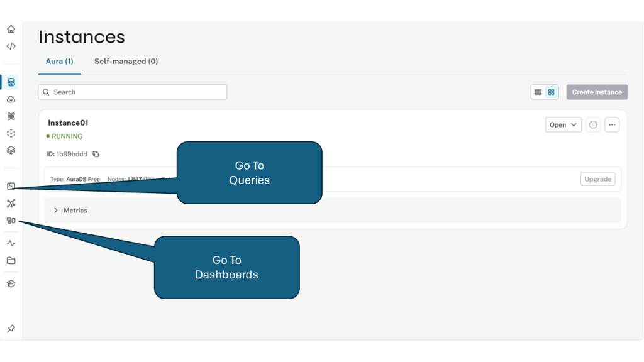Click the Search instances field
This screenshot has height=362, width=644.
tap(133, 92)
